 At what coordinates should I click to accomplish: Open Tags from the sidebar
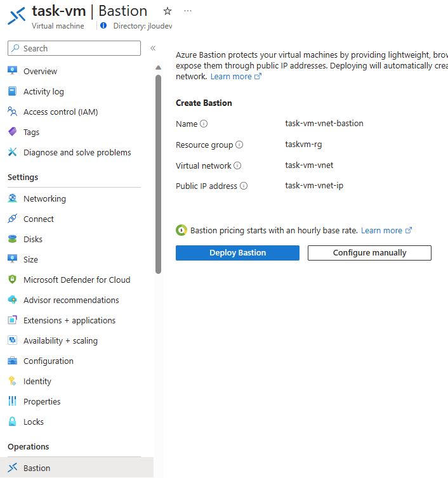click(32, 132)
